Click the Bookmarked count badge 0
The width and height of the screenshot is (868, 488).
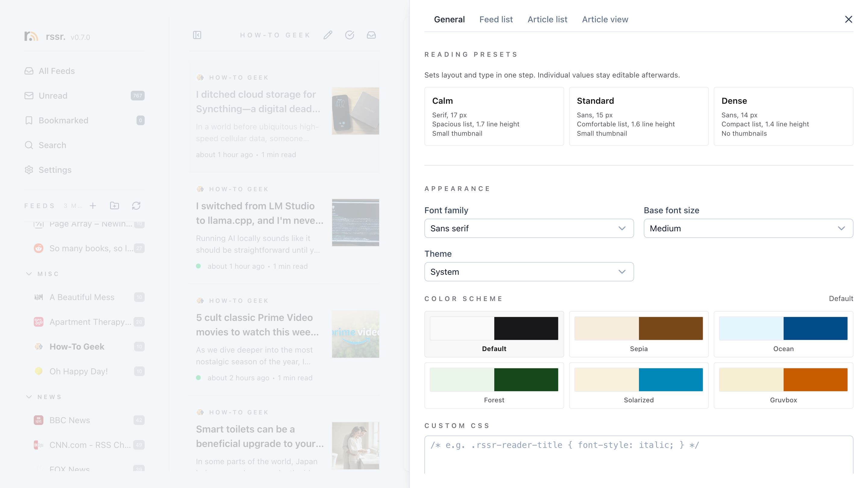[140, 120]
